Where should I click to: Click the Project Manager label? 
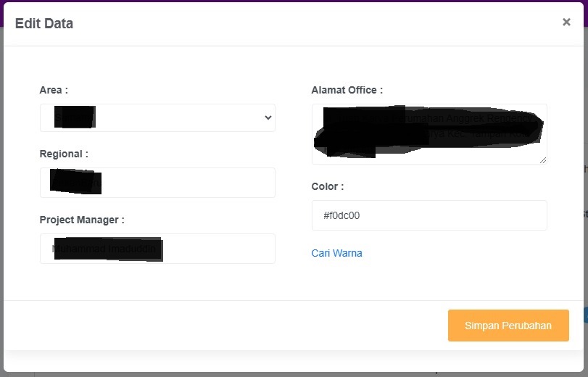82,220
